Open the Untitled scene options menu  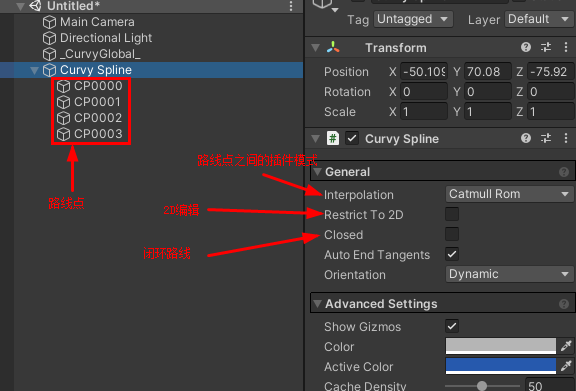pos(291,6)
